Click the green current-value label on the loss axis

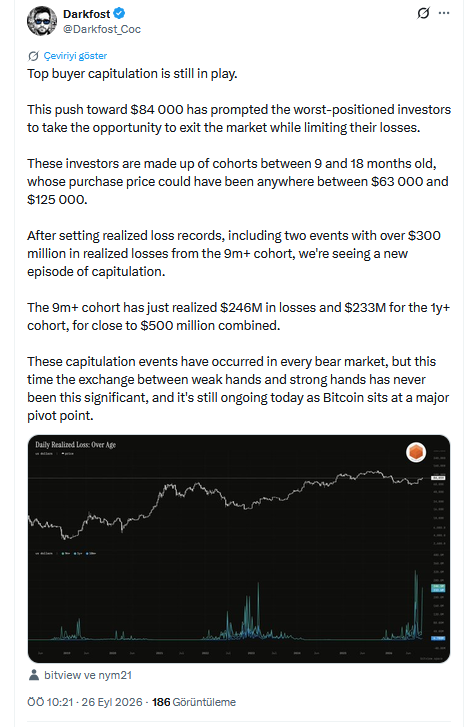[438, 588]
